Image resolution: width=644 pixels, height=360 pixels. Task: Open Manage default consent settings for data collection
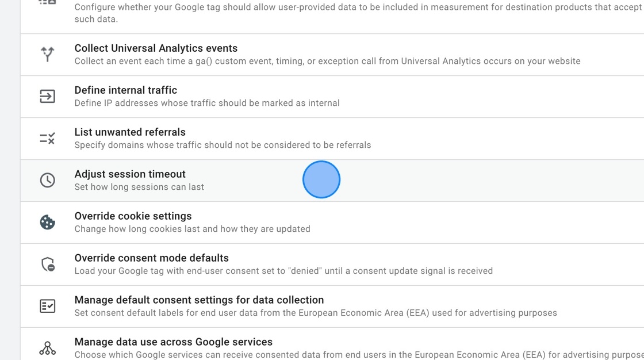click(198, 300)
